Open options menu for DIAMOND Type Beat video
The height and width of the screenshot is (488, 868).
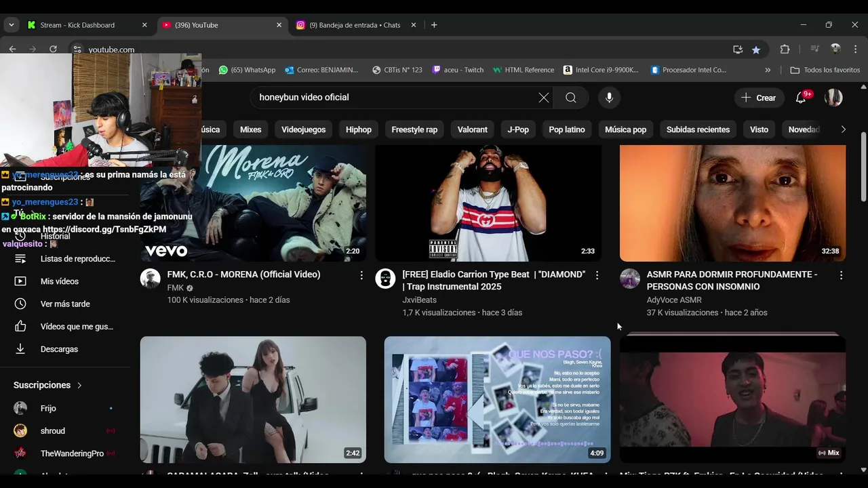tap(597, 275)
